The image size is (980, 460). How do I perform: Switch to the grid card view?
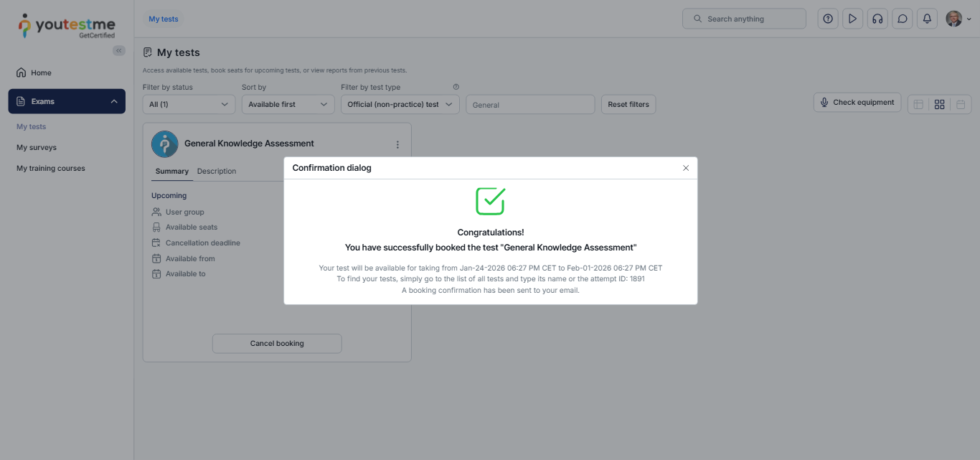coord(939,105)
